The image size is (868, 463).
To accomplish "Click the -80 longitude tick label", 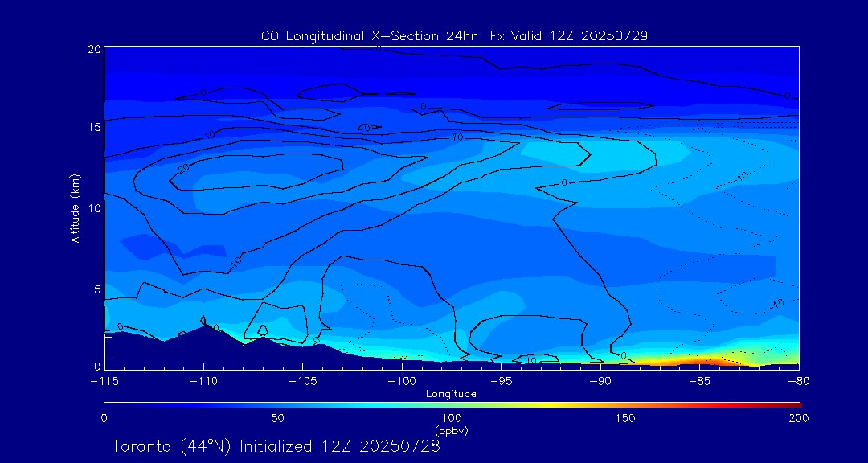I will pyautogui.click(x=799, y=382).
